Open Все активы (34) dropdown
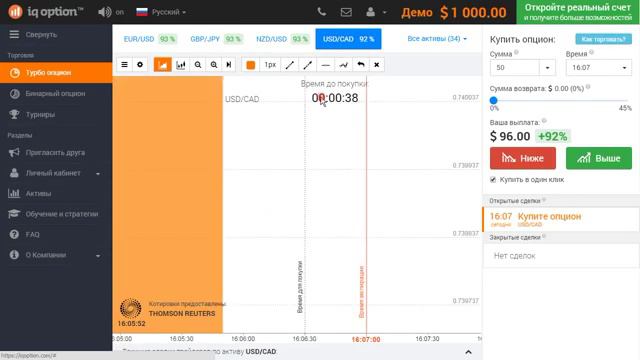Image resolution: width=640 pixels, height=360 pixels. pyautogui.click(x=437, y=39)
